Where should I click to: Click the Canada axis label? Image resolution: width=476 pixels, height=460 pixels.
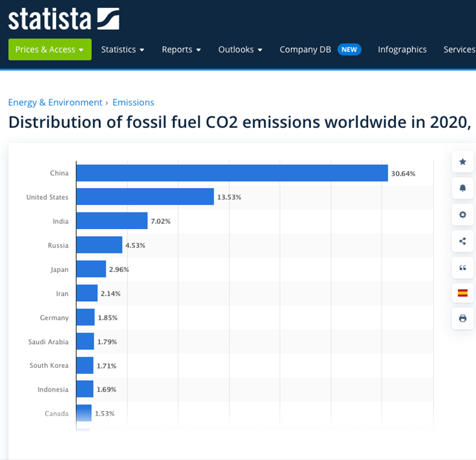pyautogui.click(x=57, y=414)
